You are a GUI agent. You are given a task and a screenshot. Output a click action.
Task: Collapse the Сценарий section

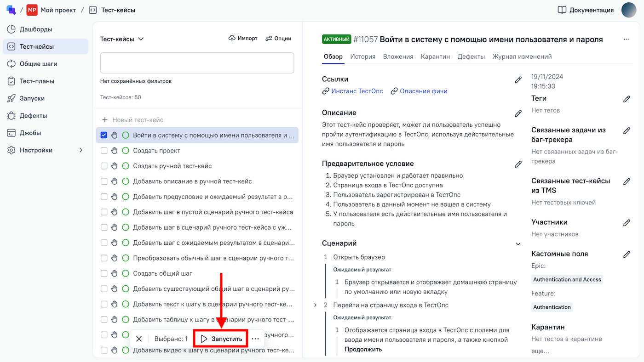[518, 244]
